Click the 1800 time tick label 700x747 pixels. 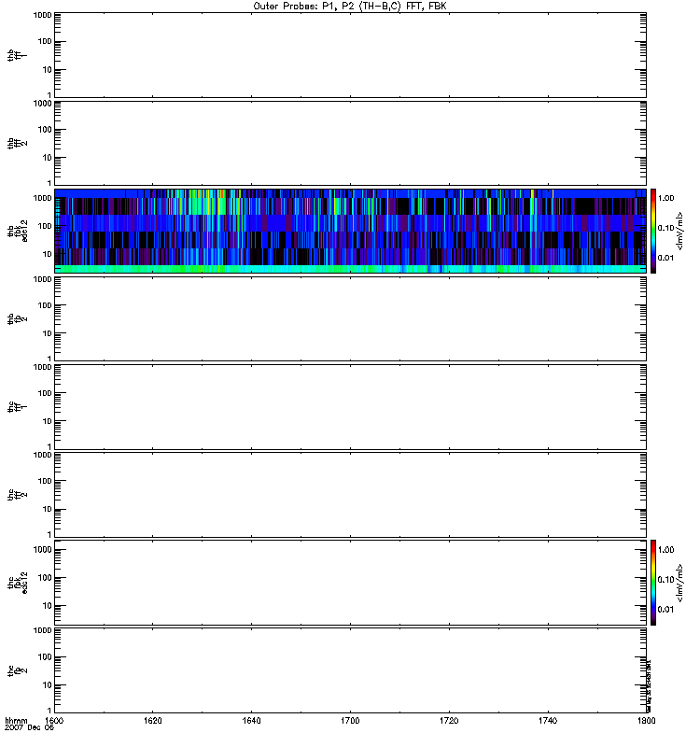645,722
